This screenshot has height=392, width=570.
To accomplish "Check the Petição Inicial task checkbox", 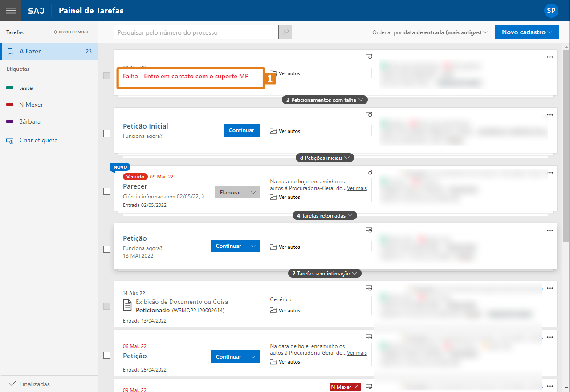I will [x=107, y=133].
